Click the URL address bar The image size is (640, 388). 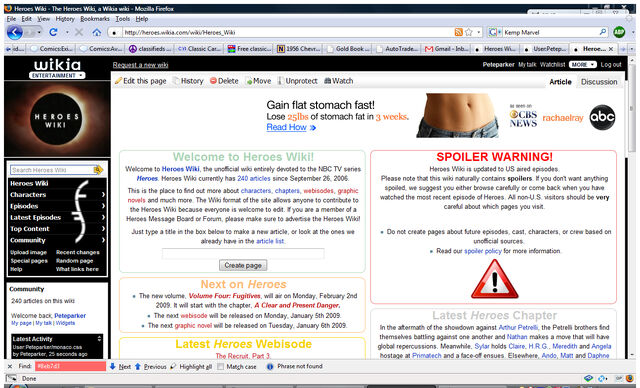tap(288, 32)
